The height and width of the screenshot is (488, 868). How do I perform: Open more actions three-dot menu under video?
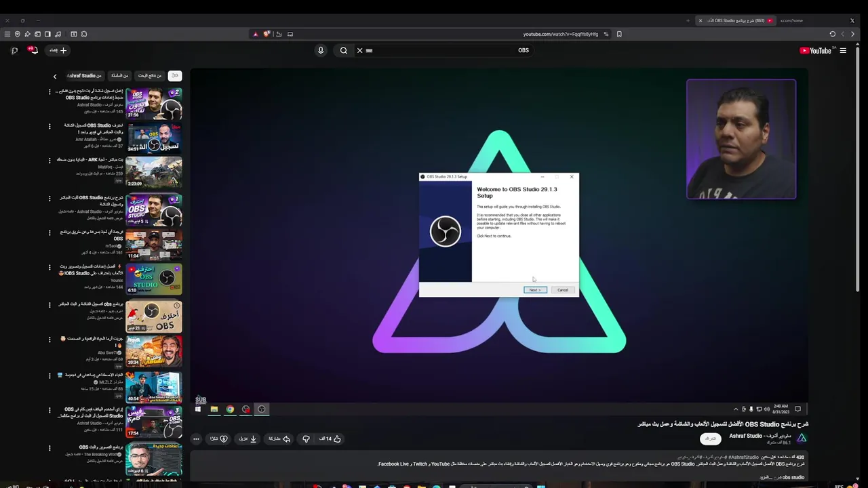pos(196,439)
